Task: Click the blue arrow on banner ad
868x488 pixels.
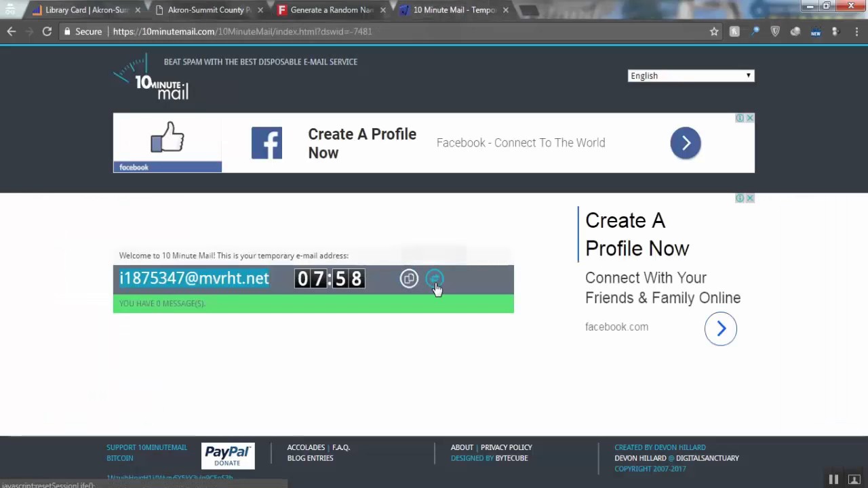Action: pos(686,143)
